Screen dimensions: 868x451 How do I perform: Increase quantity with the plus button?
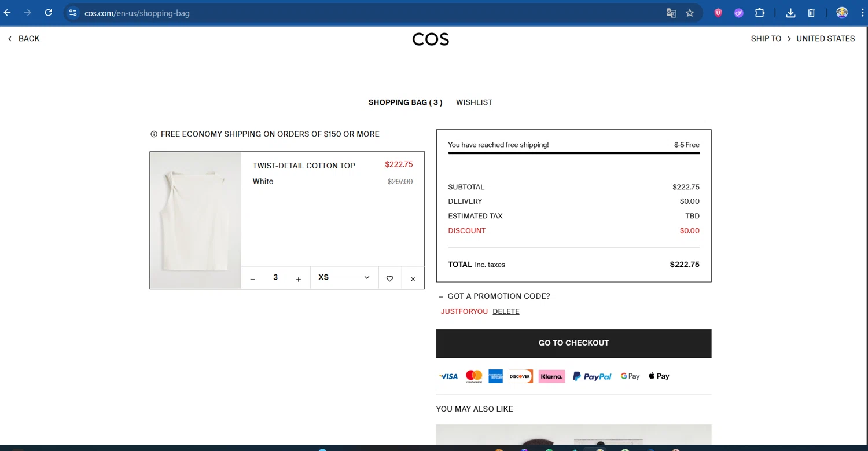299,278
